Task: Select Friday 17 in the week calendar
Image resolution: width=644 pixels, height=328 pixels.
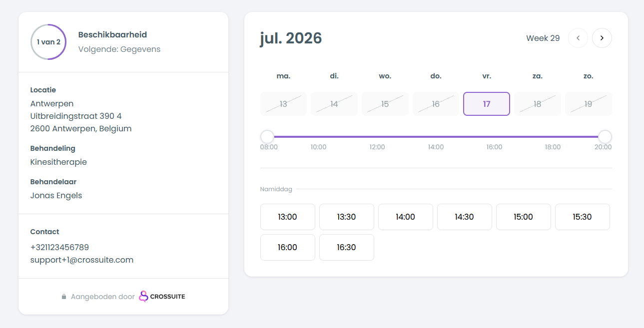Action: pyautogui.click(x=487, y=104)
